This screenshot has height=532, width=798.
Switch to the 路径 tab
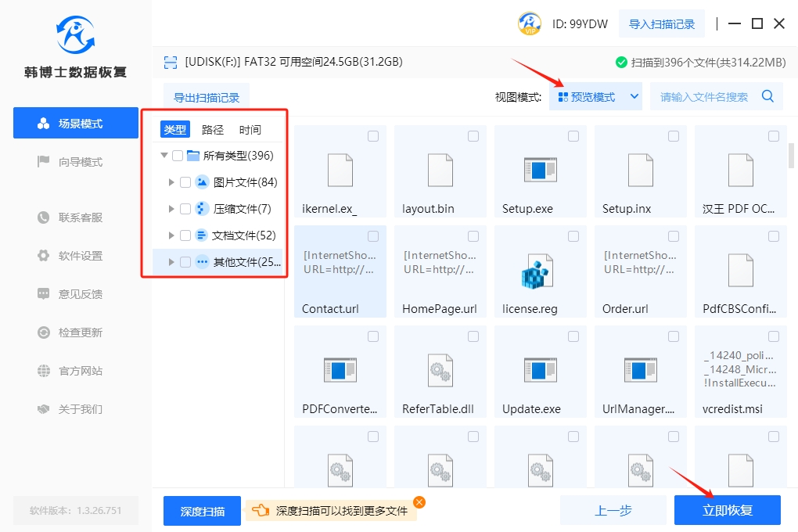pos(213,130)
